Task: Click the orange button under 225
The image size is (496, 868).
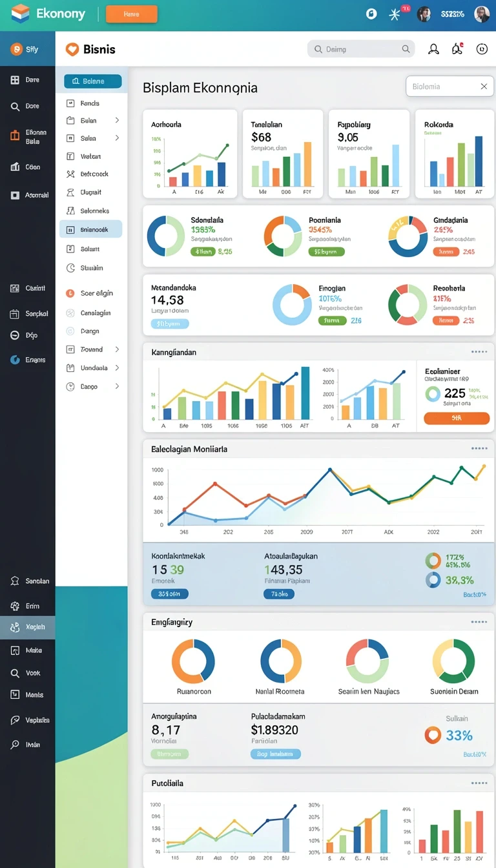Action: point(457,418)
